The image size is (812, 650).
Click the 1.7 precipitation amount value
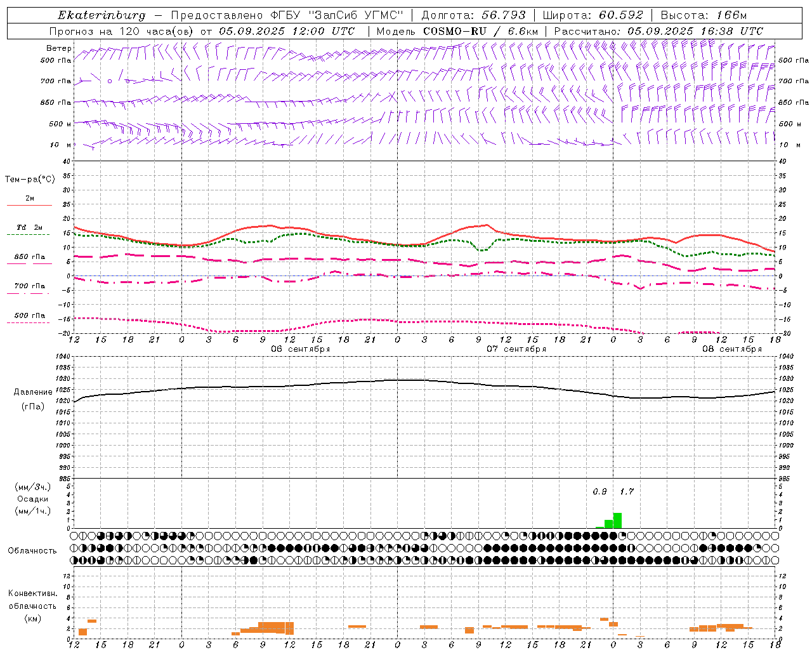(626, 492)
